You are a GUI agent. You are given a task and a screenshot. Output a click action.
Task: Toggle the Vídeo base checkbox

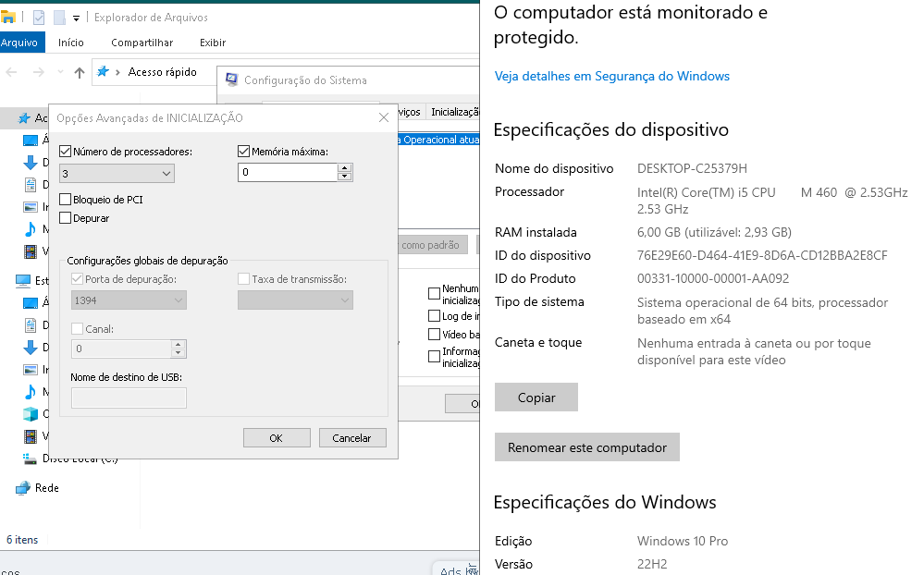pos(435,334)
